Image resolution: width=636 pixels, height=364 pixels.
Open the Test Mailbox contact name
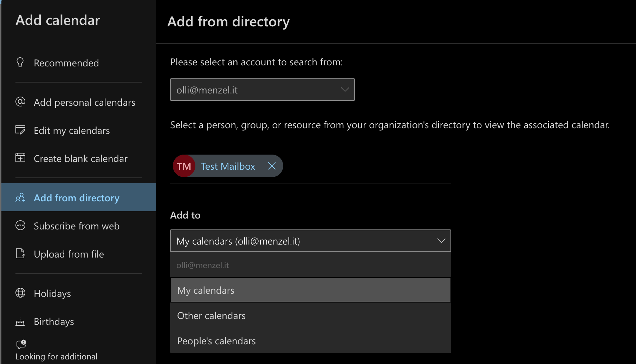(228, 166)
